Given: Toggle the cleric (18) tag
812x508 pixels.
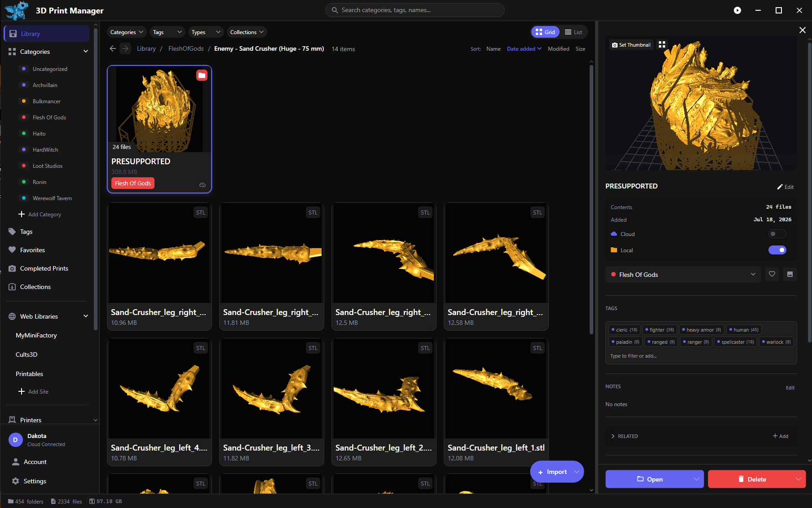Looking at the screenshot, I should [624, 330].
